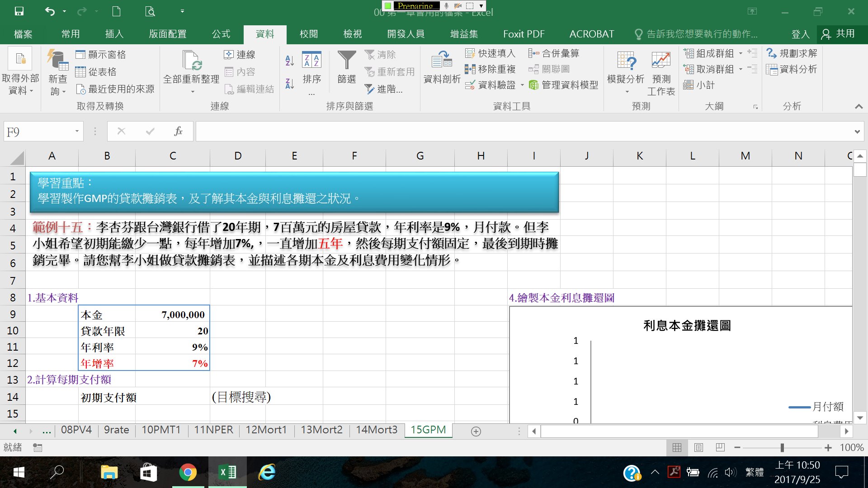The height and width of the screenshot is (488, 868).
Task: Click 資料驗證 (Data Validation) icon
Action: click(470, 85)
